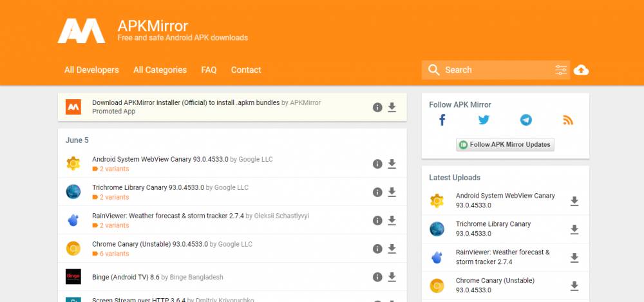This screenshot has height=302, width=644.
Task: Download Android System WebView Canary from June 5 list
Action: pos(392,164)
